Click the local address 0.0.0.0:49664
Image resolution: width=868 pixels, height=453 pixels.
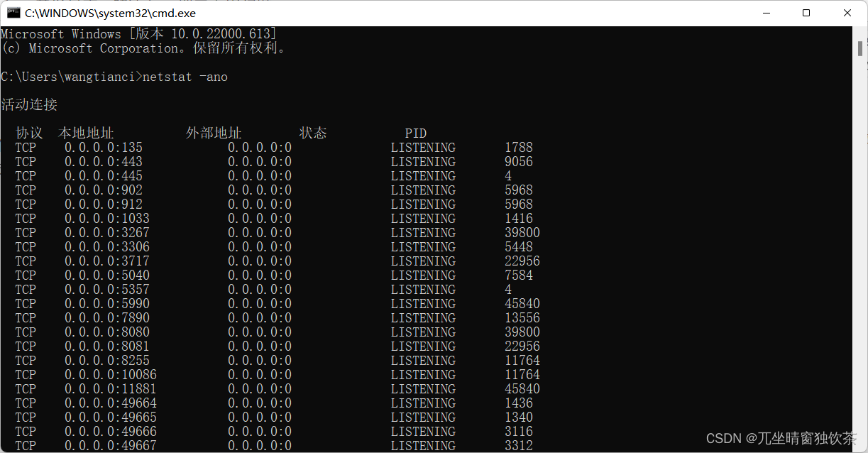[x=111, y=403]
